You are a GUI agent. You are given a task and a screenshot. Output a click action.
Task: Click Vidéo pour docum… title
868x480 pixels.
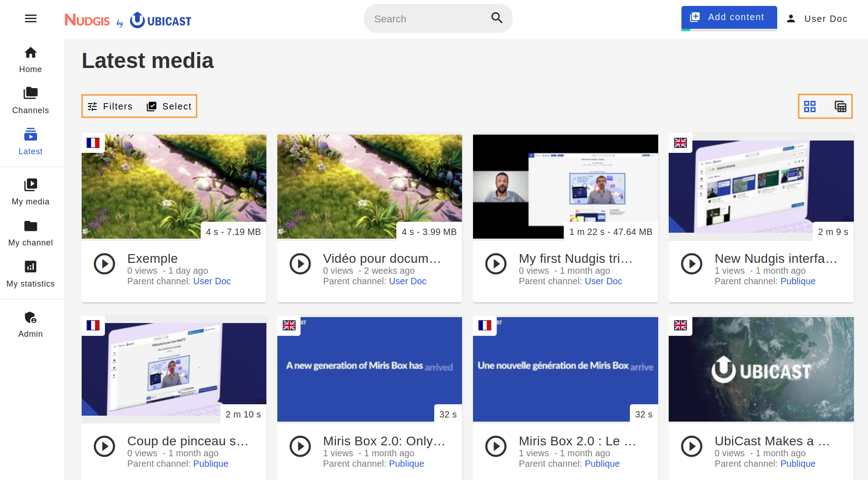pyautogui.click(x=382, y=259)
